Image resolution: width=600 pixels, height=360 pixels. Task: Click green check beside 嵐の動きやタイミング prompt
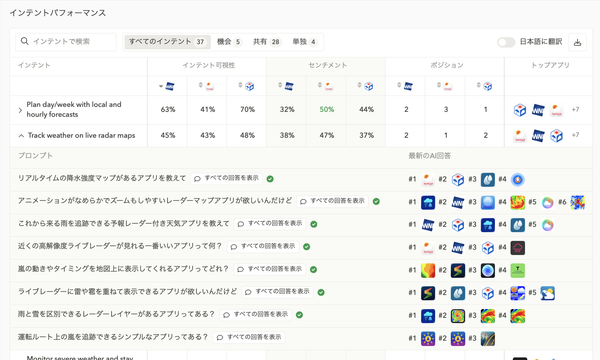tap(313, 269)
